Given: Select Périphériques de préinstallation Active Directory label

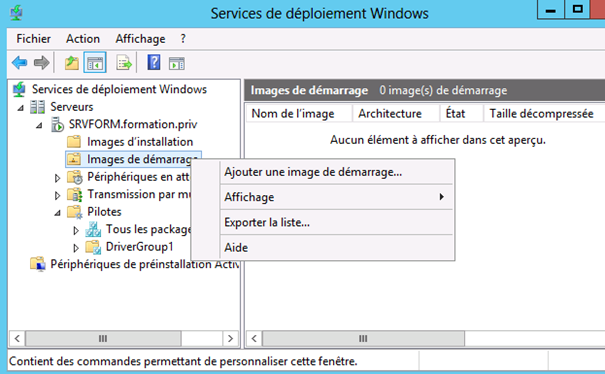Looking at the screenshot, I should point(145,264).
